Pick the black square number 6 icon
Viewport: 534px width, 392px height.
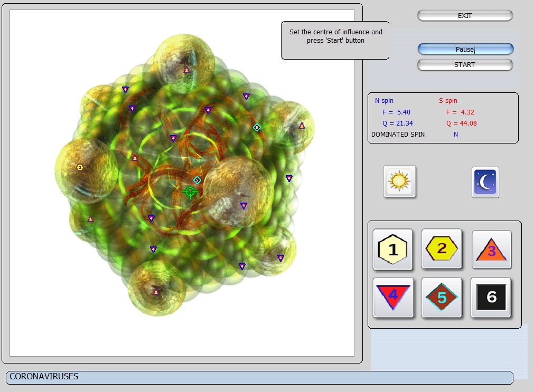pos(491,297)
